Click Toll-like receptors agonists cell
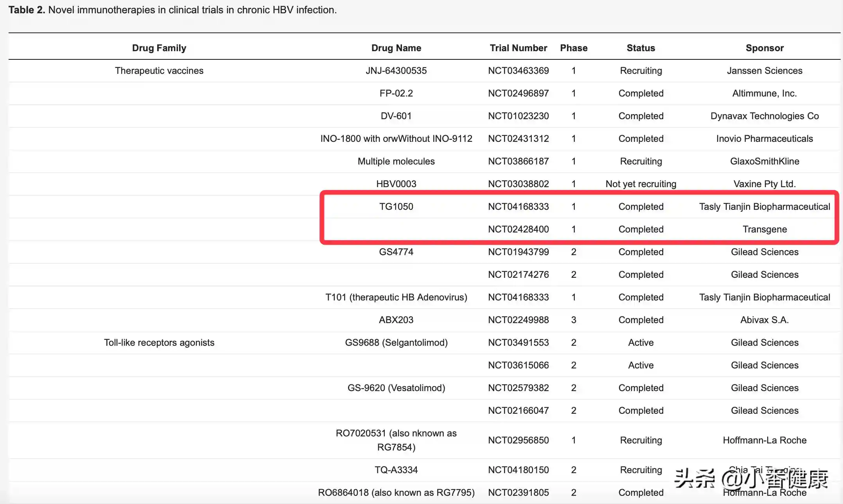The height and width of the screenshot is (504, 843). (x=159, y=343)
